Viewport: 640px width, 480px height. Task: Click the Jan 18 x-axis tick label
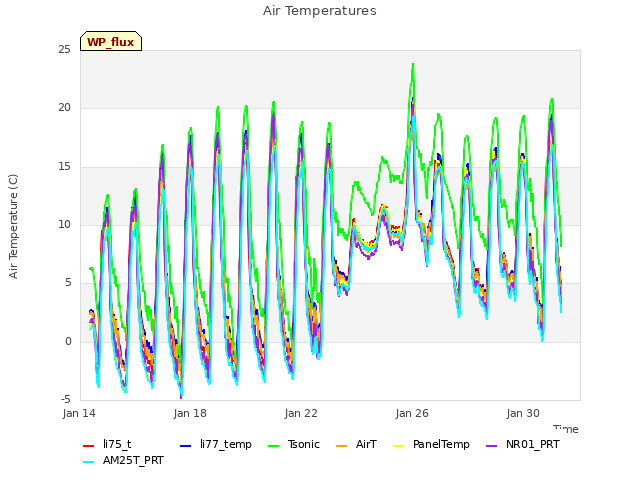coord(190,413)
